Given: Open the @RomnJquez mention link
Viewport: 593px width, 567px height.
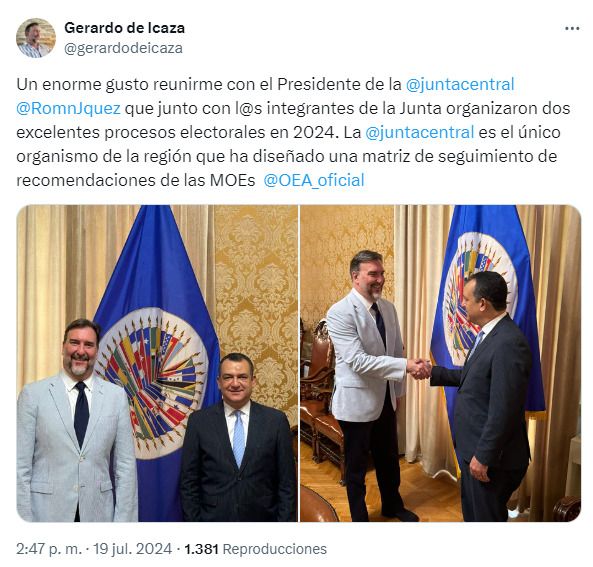Looking at the screenshot, I should pos(68,108).
